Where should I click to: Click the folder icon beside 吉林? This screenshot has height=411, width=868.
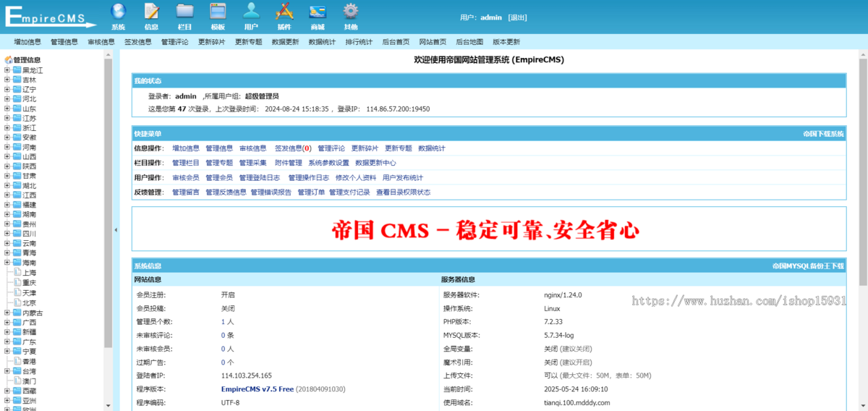coord(17,80)
